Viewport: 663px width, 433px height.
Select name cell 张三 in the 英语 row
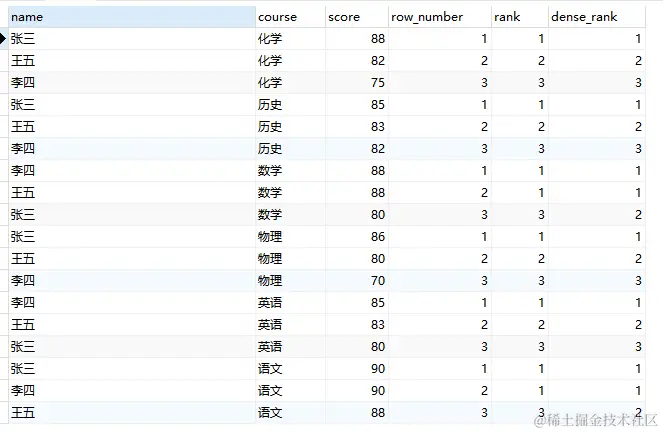point(132,347)
